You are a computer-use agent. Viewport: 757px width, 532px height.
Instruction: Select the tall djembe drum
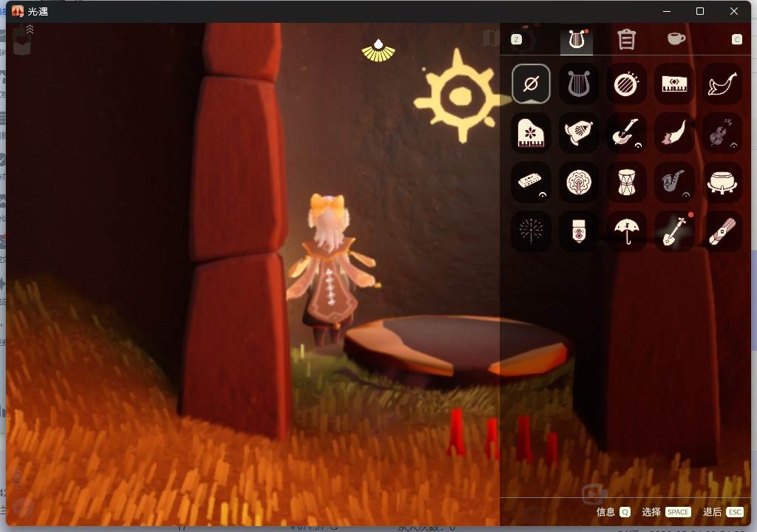626,182
